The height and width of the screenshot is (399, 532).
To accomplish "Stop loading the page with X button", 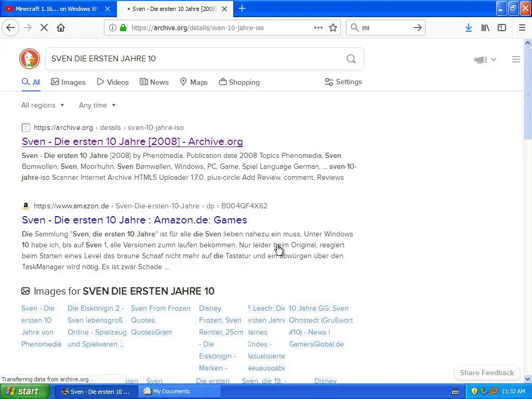I will (x=44, y=28).
